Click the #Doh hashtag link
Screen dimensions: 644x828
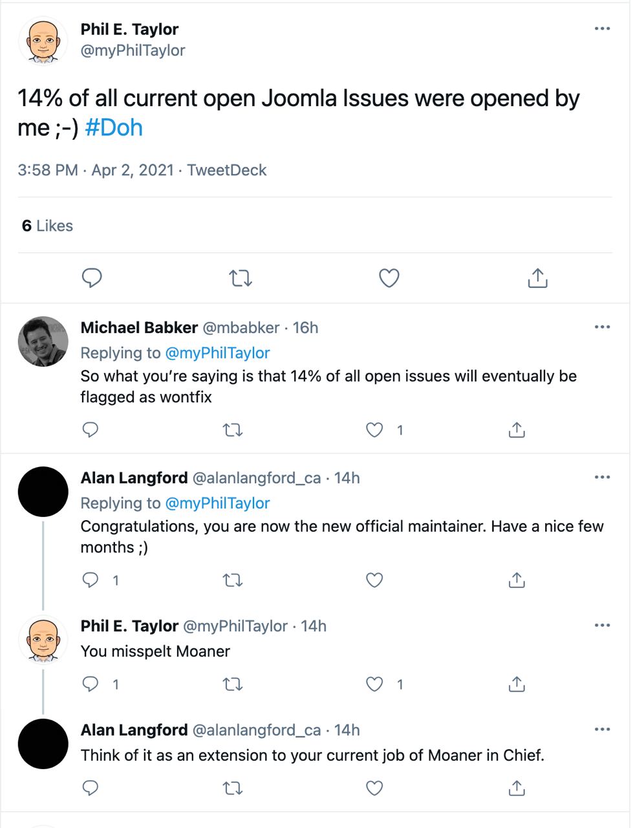tap(114, 127)
